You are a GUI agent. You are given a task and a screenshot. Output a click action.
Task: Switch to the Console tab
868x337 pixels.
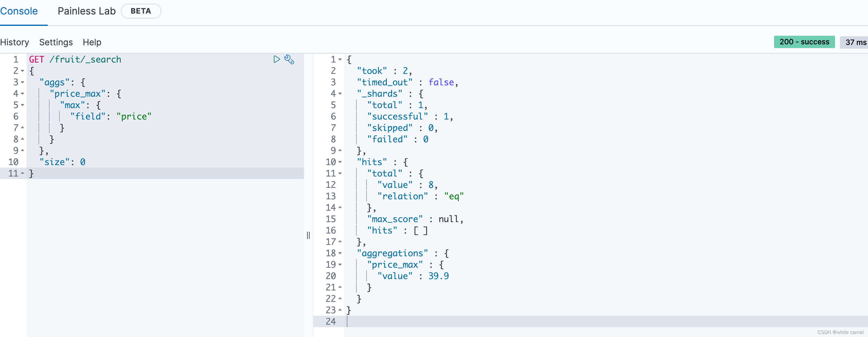pos(19,11)
